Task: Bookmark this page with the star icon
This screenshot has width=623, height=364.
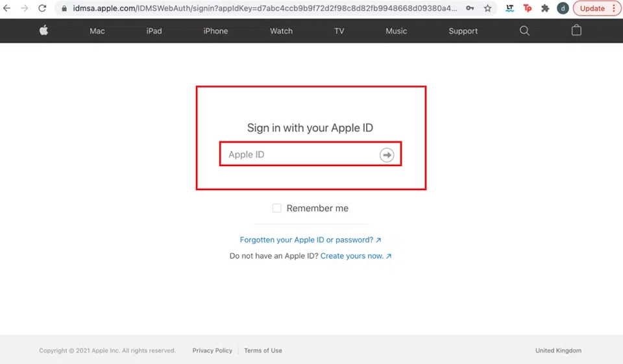Action: [x=487, y=8]
